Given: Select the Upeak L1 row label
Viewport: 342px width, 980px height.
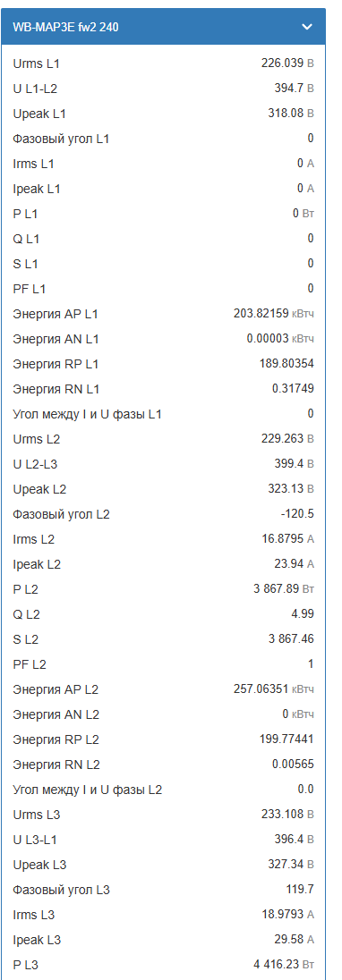Looking at the screenshot, I should click(x=39, y=114).
